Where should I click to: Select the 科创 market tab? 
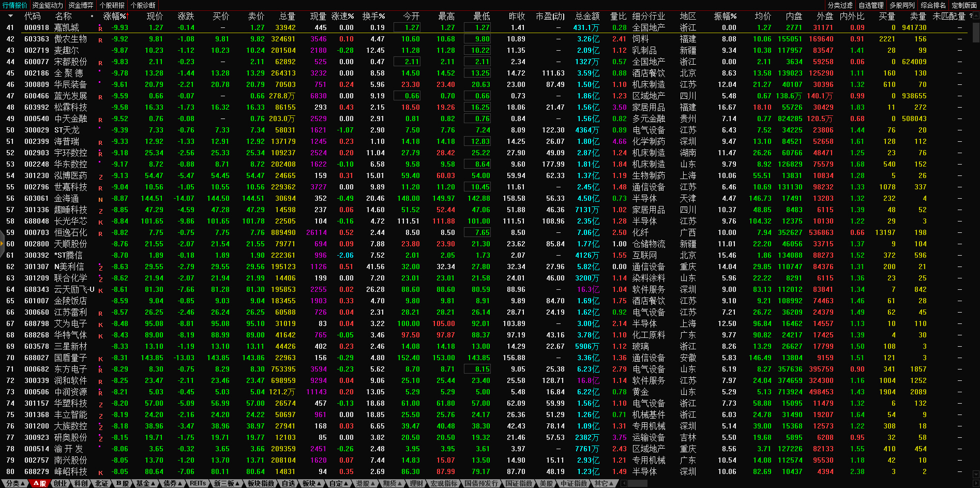click(81, 483)
